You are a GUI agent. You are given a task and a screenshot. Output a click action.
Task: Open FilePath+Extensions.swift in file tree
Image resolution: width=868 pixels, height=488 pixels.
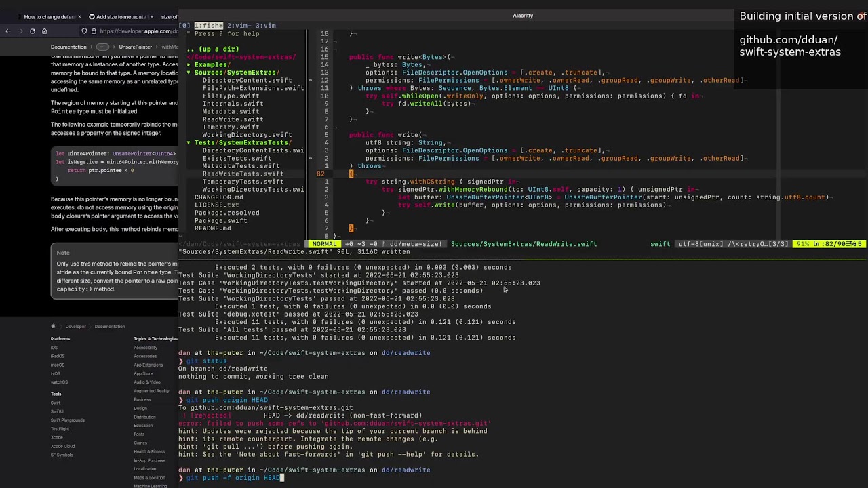click(253, 88)
